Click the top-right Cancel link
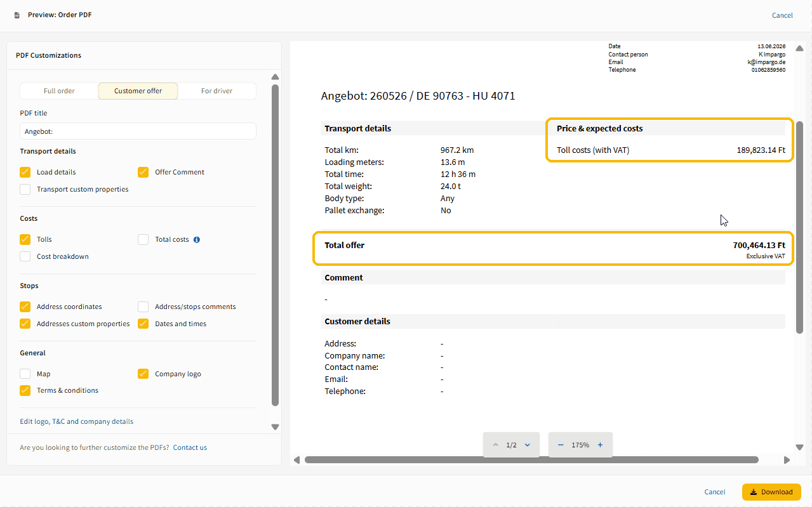Image resolution: width=812 pixels, height=507 pixels. tap(782, 15)
